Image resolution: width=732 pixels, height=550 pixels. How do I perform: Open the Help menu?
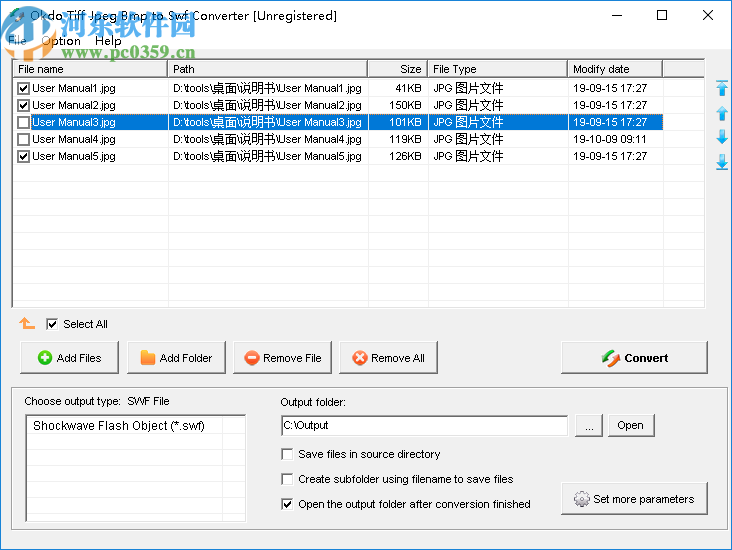point(108,41)
